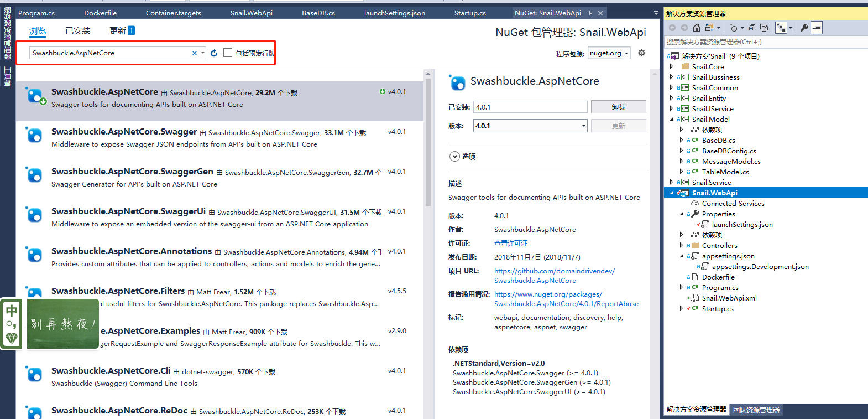Toggle the include prerelease checkbox
Viewport: 868px width, 419px height.
[228, 53]
